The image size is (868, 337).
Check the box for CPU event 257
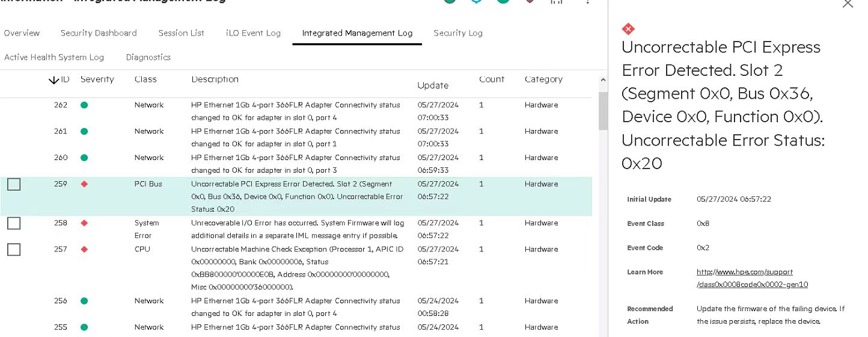point(14,249)
